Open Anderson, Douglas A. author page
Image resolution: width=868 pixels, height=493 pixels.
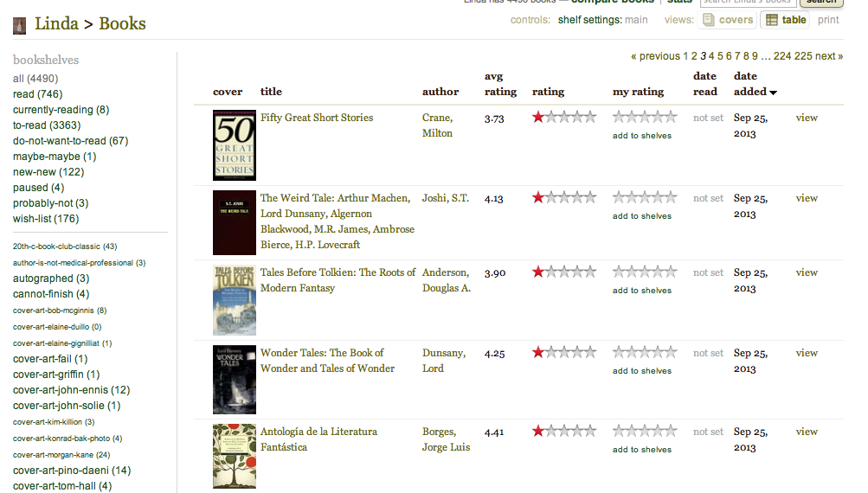click(x=447, y=280)
